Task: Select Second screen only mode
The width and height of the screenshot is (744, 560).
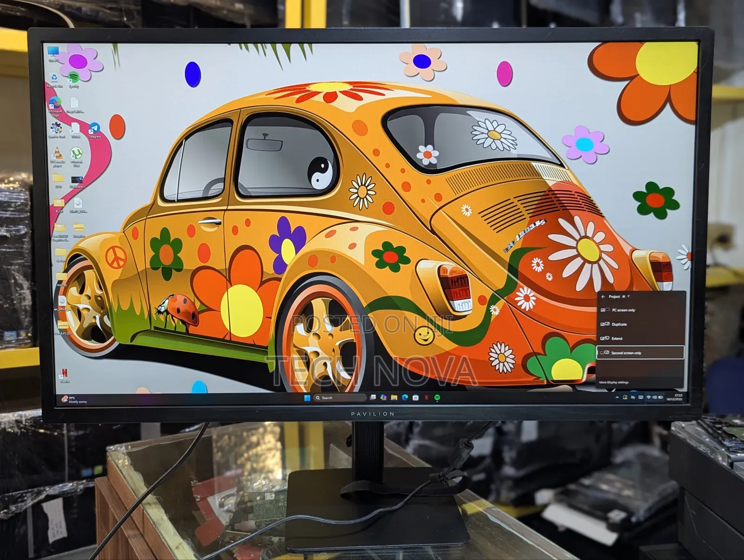Action: point(640,353)
